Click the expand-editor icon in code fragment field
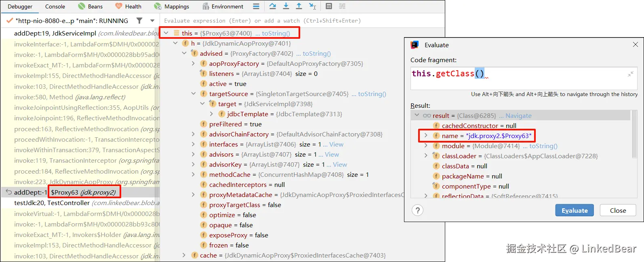 630,74
